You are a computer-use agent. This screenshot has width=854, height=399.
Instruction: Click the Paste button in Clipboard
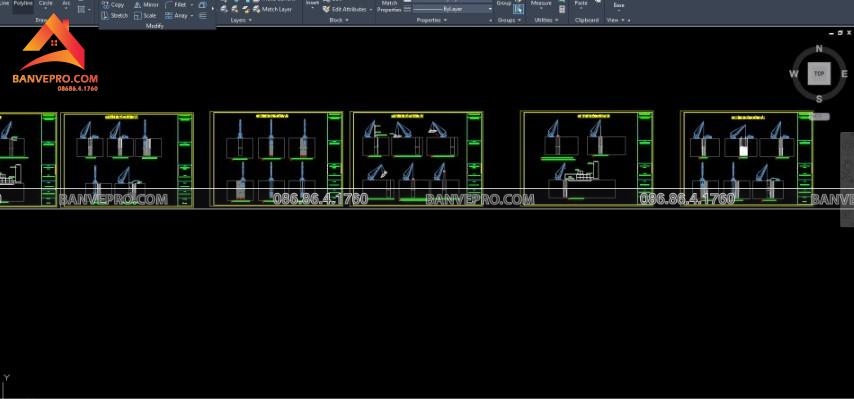pyautogui.click(x=581, y=4)
